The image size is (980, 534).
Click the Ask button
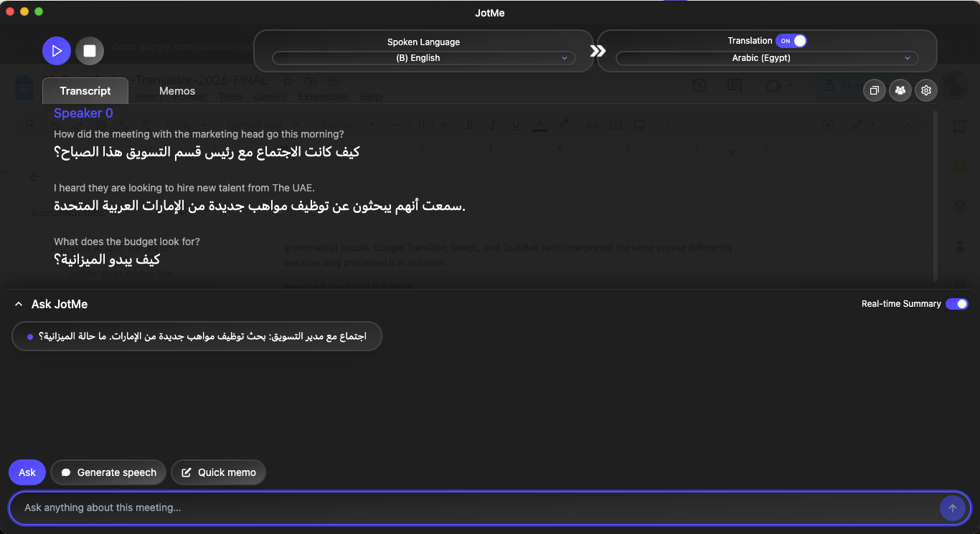[27, 472]
